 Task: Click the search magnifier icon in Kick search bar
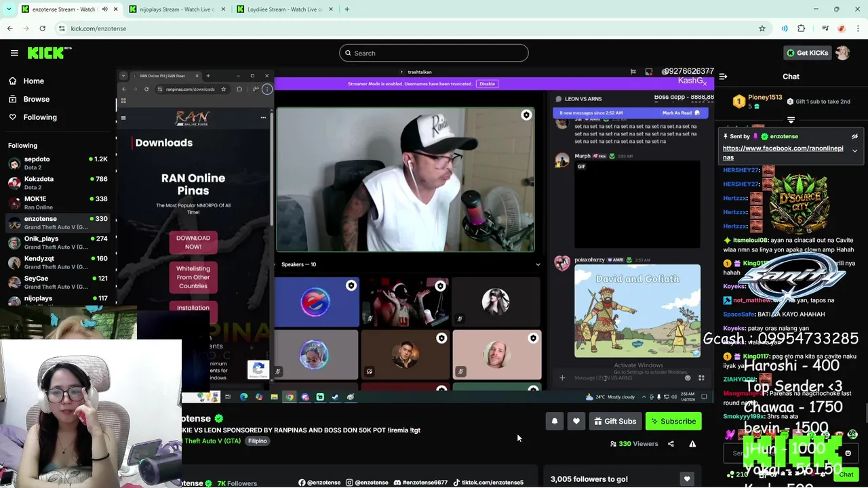pyautogui.click(x=348, y=53)
